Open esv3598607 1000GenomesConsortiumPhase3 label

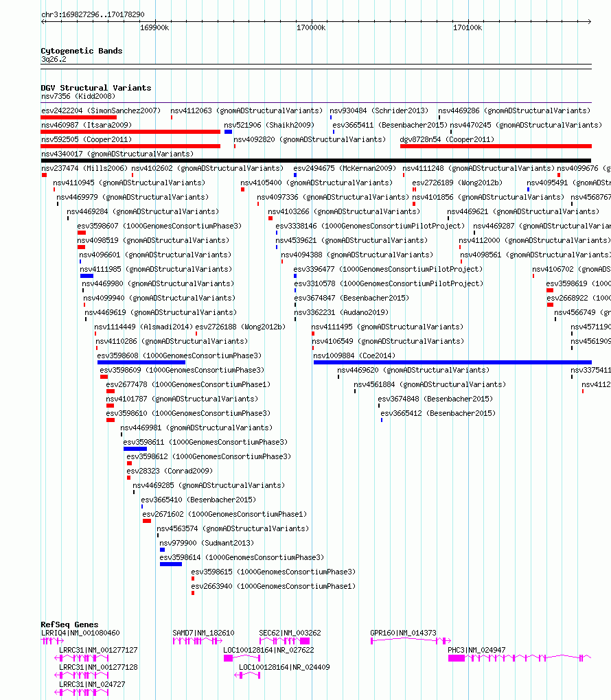point(159,226)
